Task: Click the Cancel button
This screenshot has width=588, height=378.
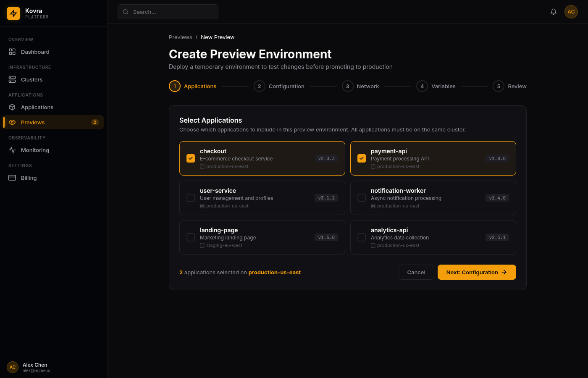Action: click(416, 272)
